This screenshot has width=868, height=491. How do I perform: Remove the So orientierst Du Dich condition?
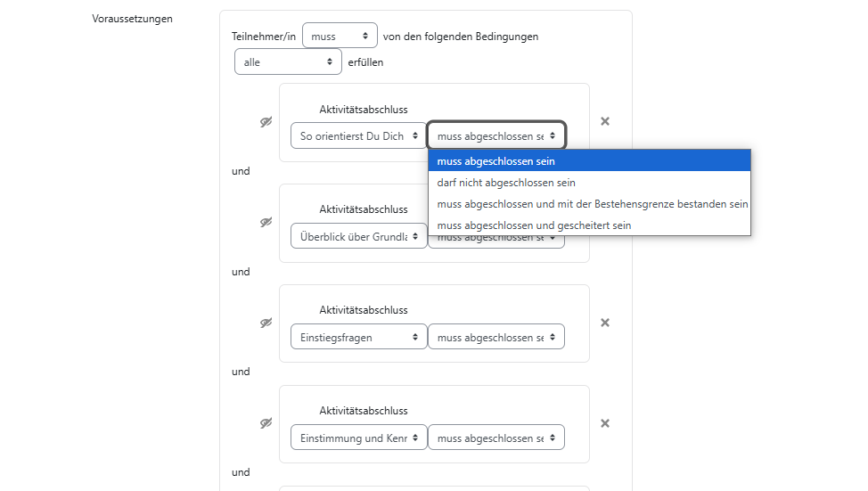[605, 121]
